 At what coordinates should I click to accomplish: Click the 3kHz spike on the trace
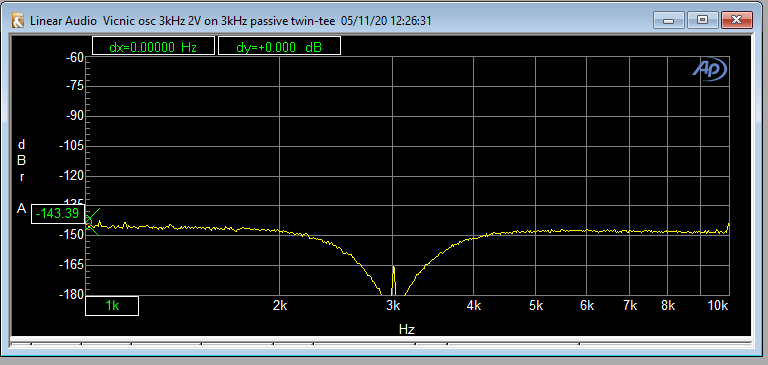(x=393, y=281)
